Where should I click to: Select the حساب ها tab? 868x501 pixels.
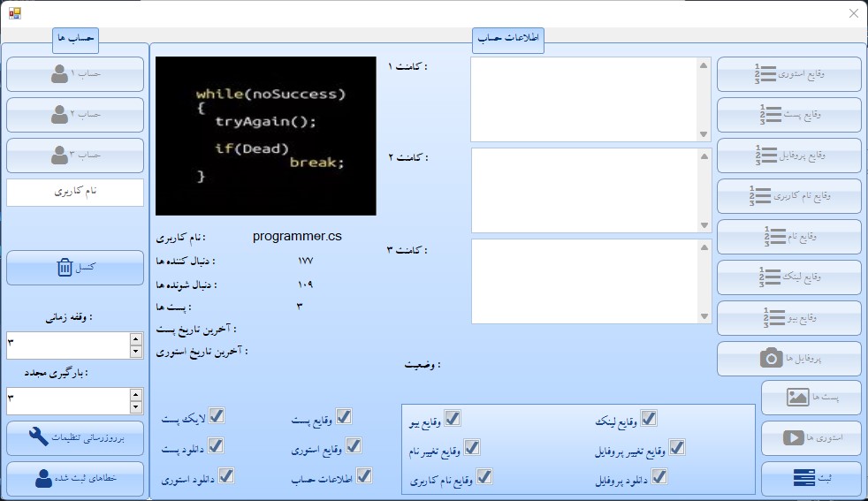point(75,40)
